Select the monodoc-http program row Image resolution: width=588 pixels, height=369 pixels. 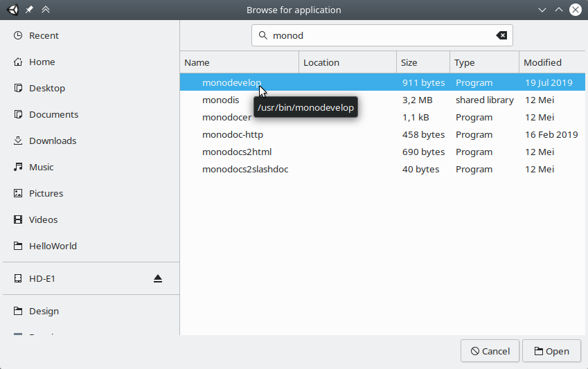pyautogui.click(x=233, y=134)
